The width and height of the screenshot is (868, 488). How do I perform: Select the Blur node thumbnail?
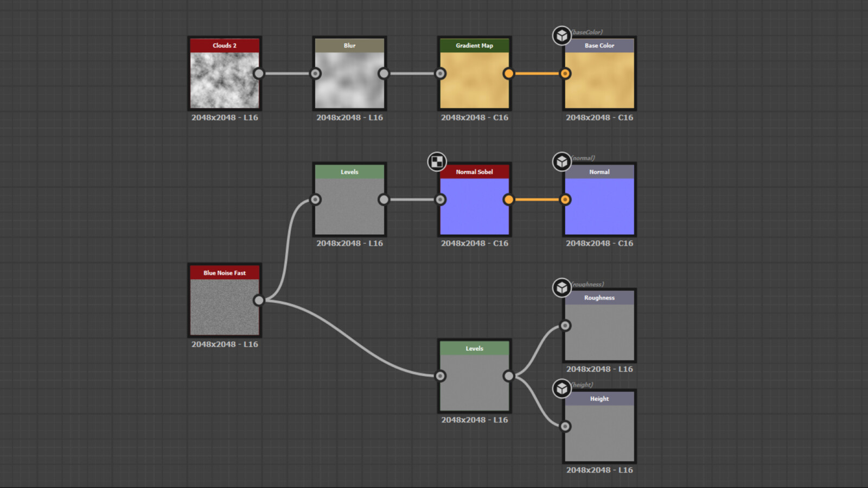(349, 80)
